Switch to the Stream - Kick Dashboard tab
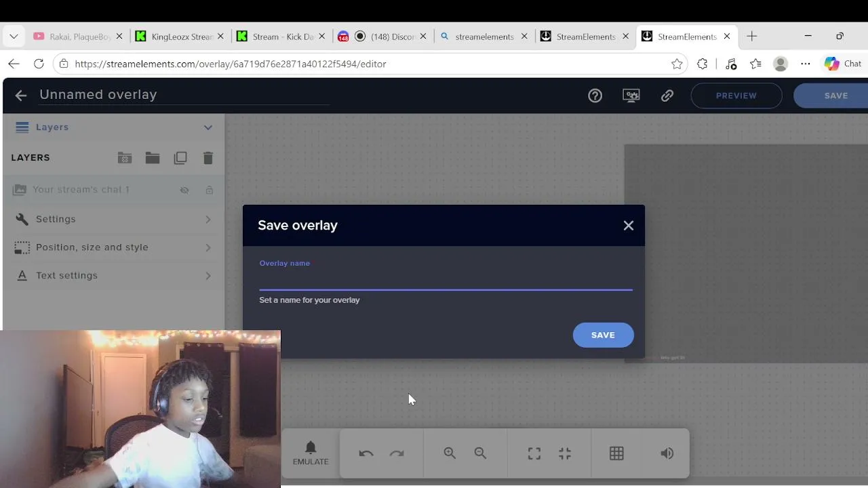The height and width of the screenshot is (488, 868). 280,37
